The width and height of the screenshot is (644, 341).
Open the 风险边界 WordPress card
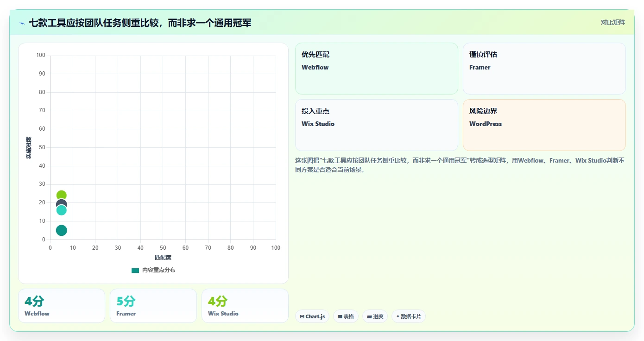(x=544, y=125)
